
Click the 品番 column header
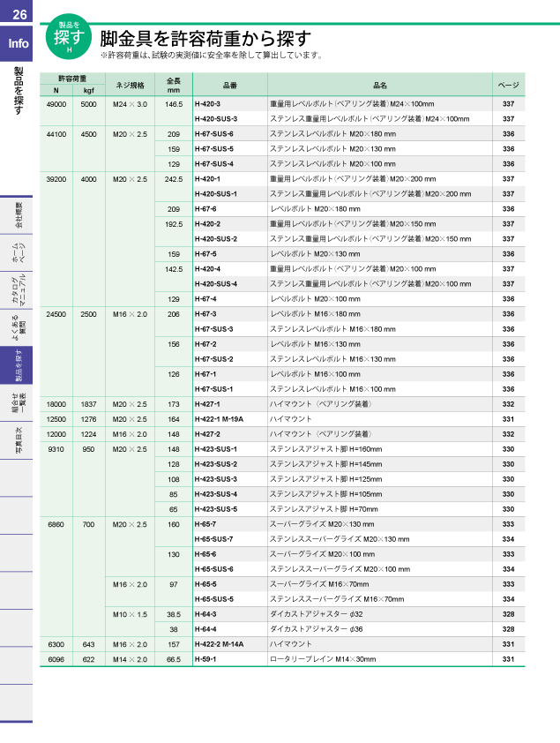click(x=229, y=85)
